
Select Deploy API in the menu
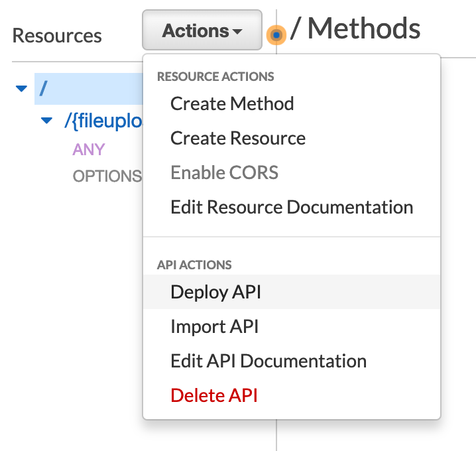(x=215, y=292)
